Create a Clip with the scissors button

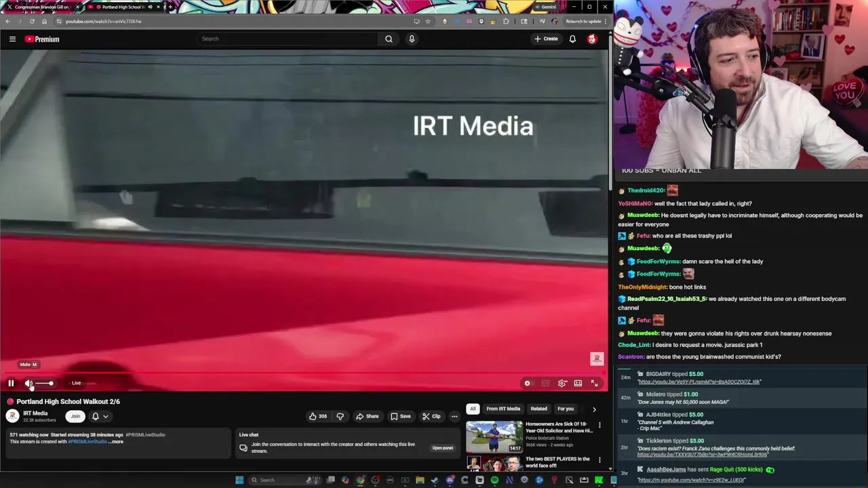pos(431,416)
